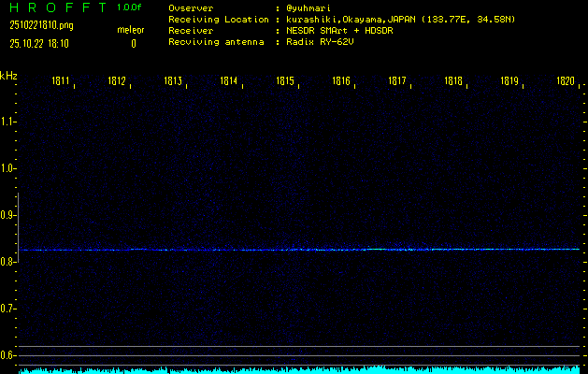This screenshot has width=588, height=374.
Task: Click the 1817 time marker
Action: pos(397,82)
